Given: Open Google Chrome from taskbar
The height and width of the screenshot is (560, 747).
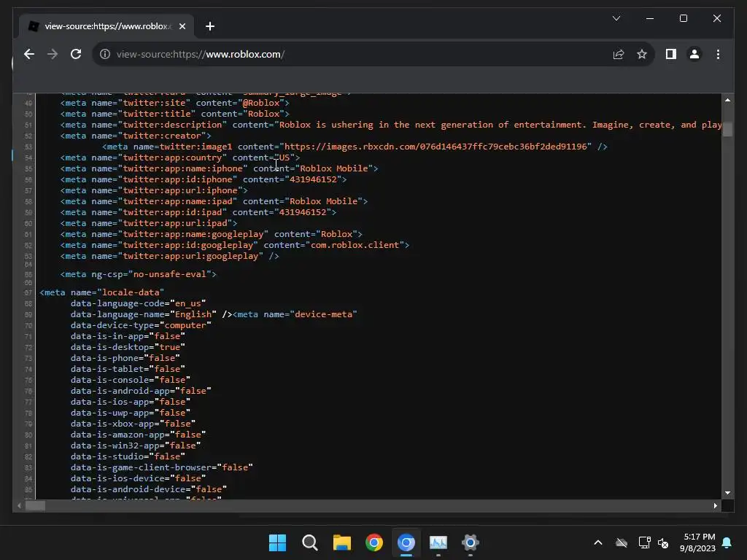Looking at the screenshot, I should [x=374, y=542].
